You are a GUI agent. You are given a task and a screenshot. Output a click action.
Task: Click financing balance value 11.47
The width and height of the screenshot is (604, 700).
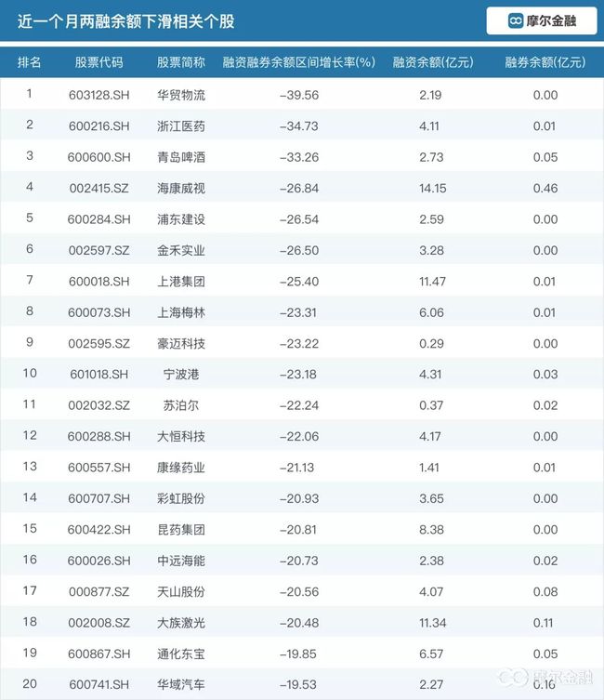pyautogui.click(x=432, y=282)
